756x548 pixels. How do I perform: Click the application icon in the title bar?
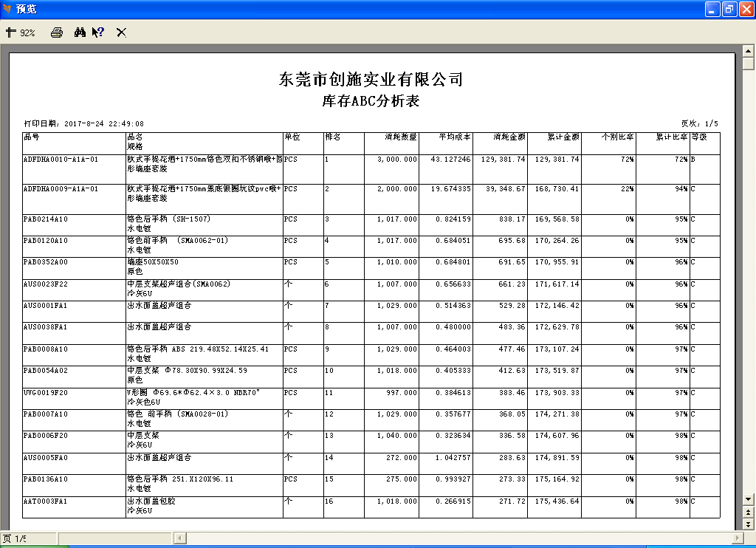7,9
